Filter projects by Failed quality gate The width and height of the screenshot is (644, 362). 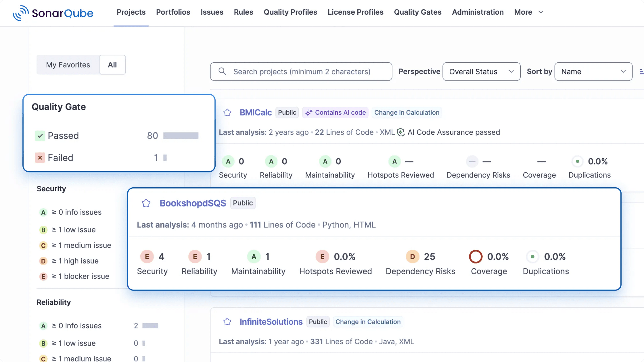pyautogui.click(x=60, y=157)
